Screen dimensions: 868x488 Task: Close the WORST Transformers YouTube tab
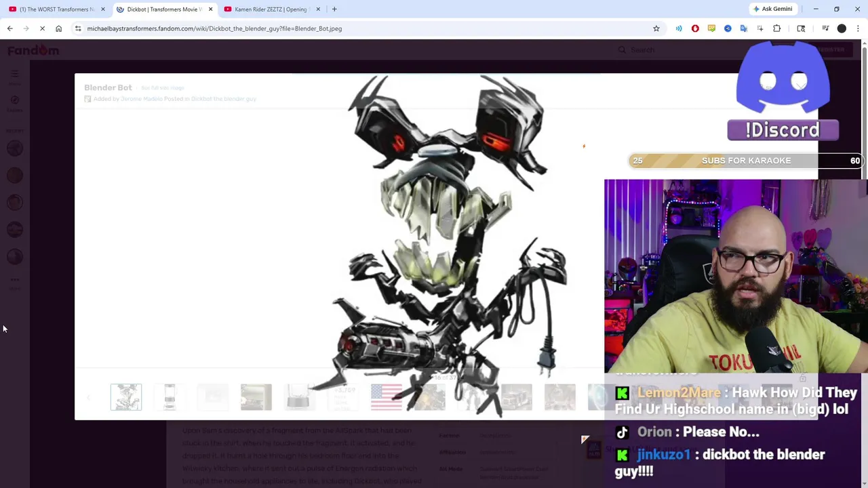(x=103, y=9)
